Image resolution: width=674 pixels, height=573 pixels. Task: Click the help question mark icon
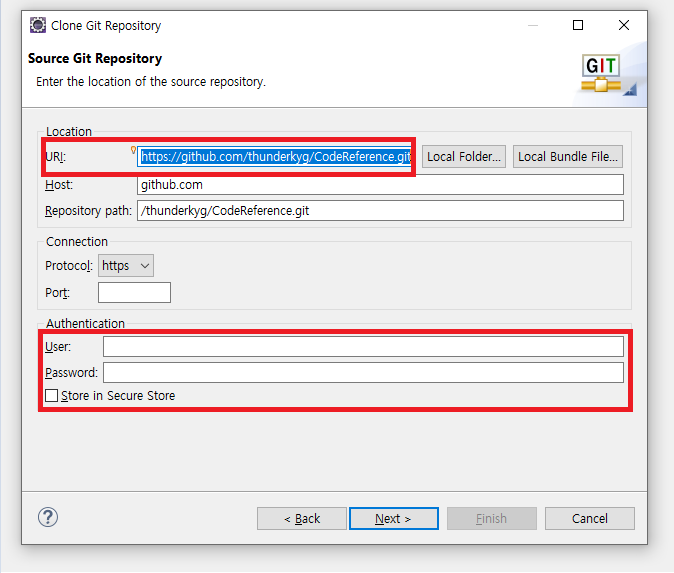pyautogui.click(x=48, y=517)
